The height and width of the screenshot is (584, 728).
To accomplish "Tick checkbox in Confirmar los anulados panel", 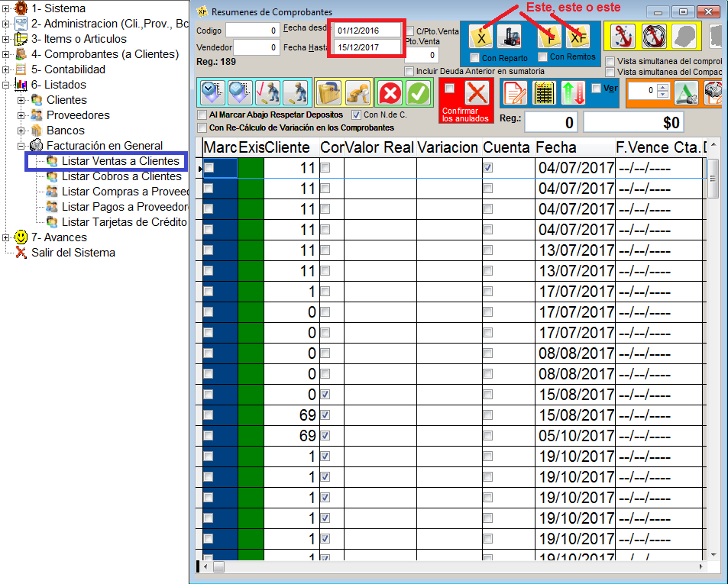I will point(449,88).
